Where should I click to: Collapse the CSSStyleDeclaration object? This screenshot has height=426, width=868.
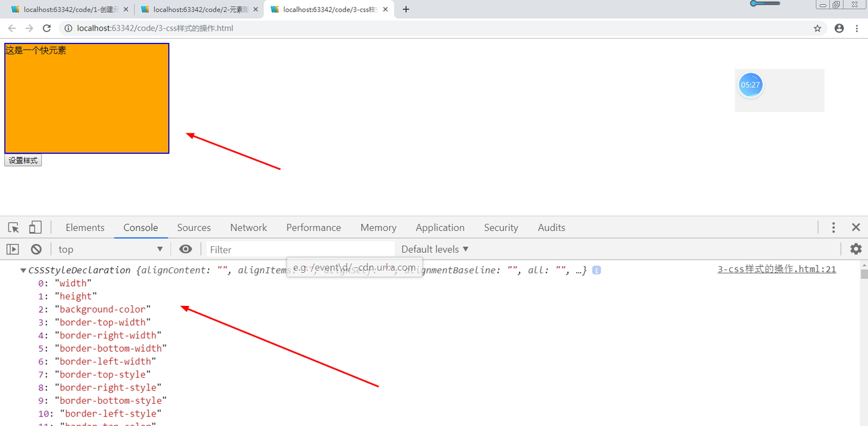[22, 270]
